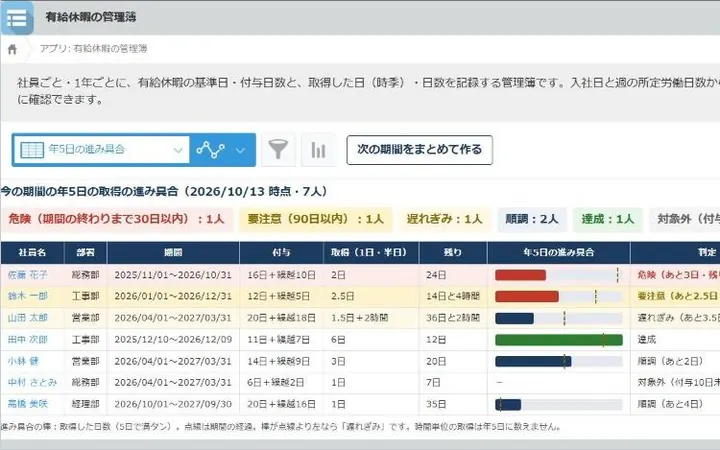Click 順調（あと2日）status text

click(x=670, y=361)
